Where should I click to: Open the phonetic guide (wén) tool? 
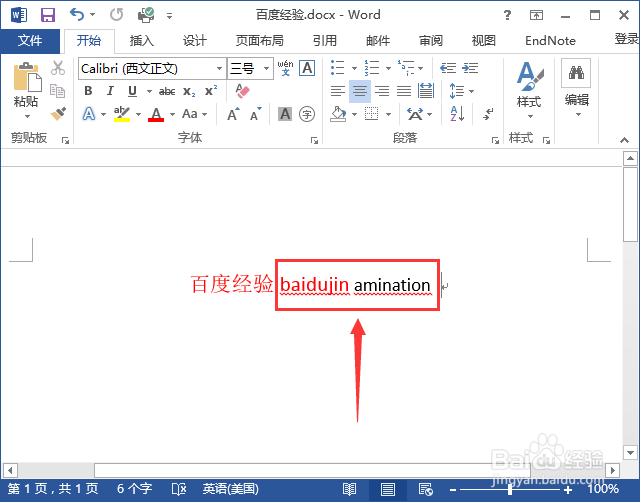[x=285, y=68]
